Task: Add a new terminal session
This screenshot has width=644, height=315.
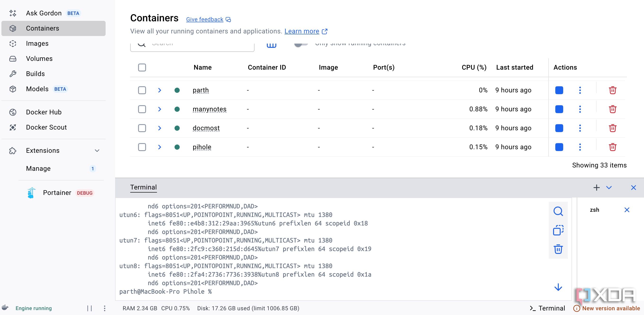Action: pyautogui.click(x=596, y=188)
